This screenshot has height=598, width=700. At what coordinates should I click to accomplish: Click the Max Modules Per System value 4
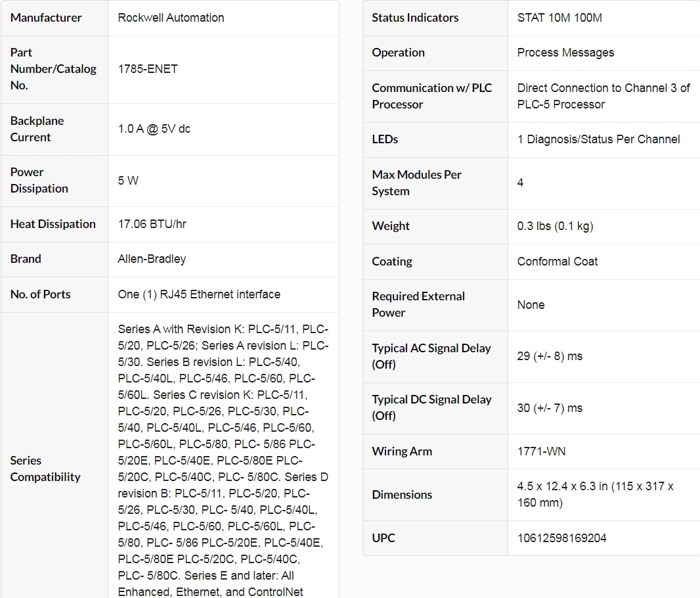click(520, 183)
